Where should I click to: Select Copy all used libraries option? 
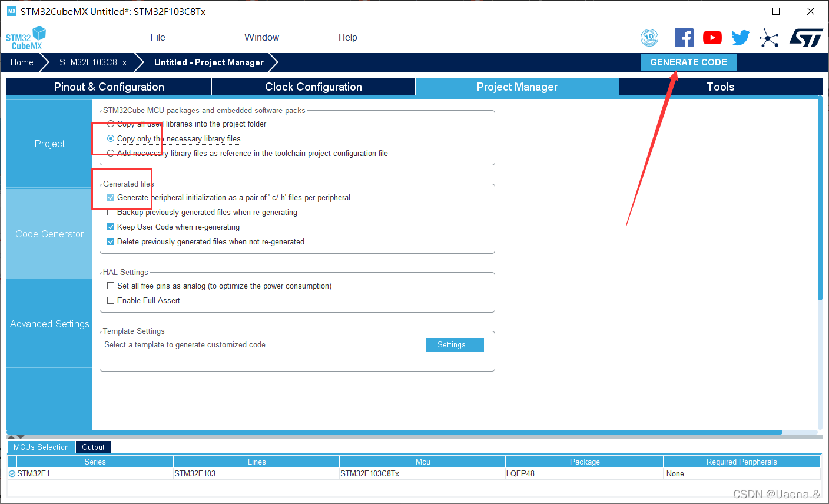point(111,124)
